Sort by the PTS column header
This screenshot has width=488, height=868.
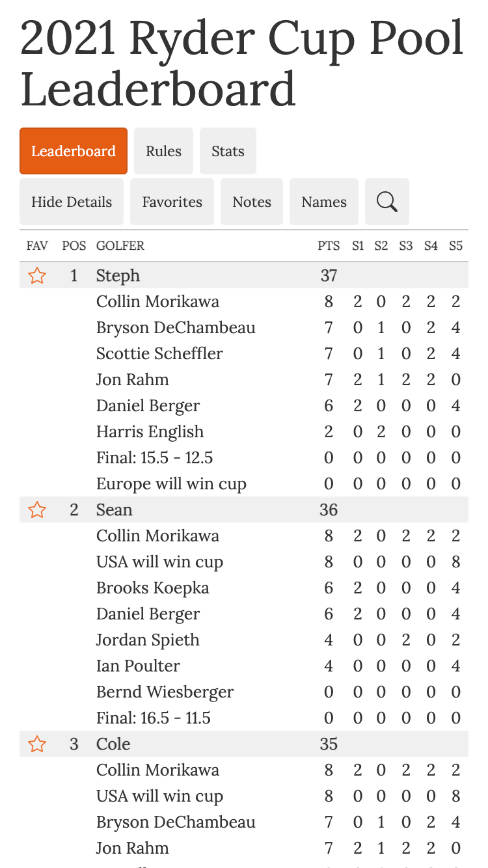329,246
